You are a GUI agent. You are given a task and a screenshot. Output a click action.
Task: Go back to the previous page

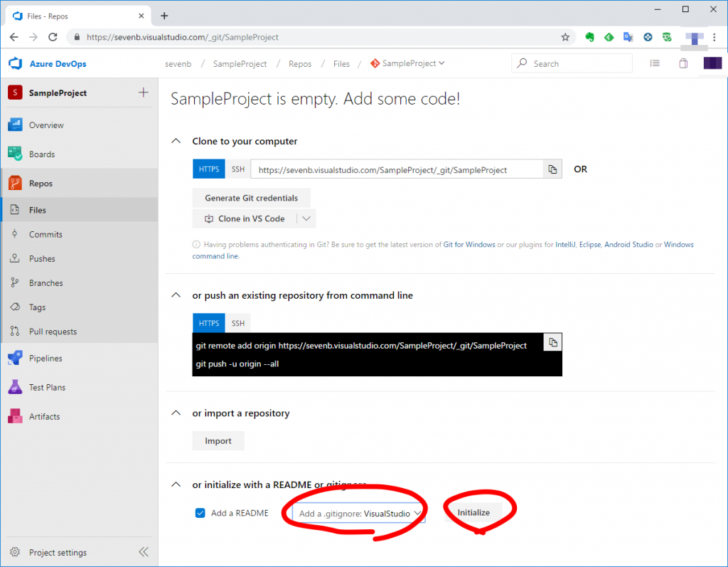coord(14,37)
